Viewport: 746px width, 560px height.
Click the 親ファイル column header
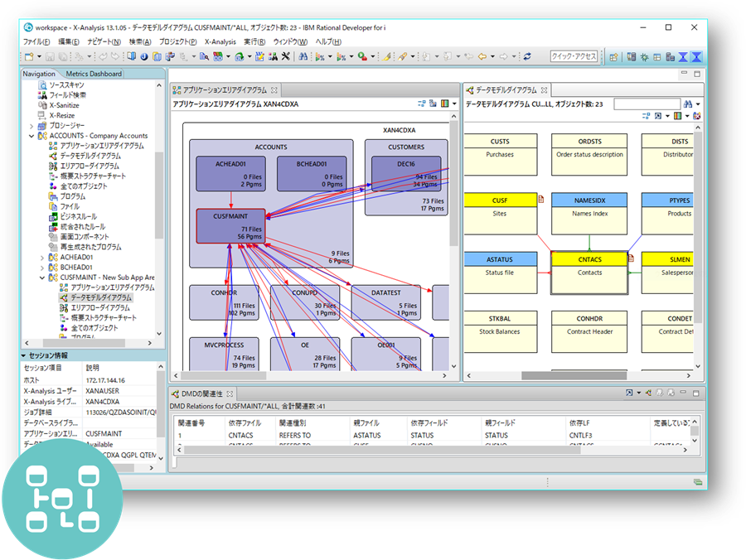tap(366, 422)
